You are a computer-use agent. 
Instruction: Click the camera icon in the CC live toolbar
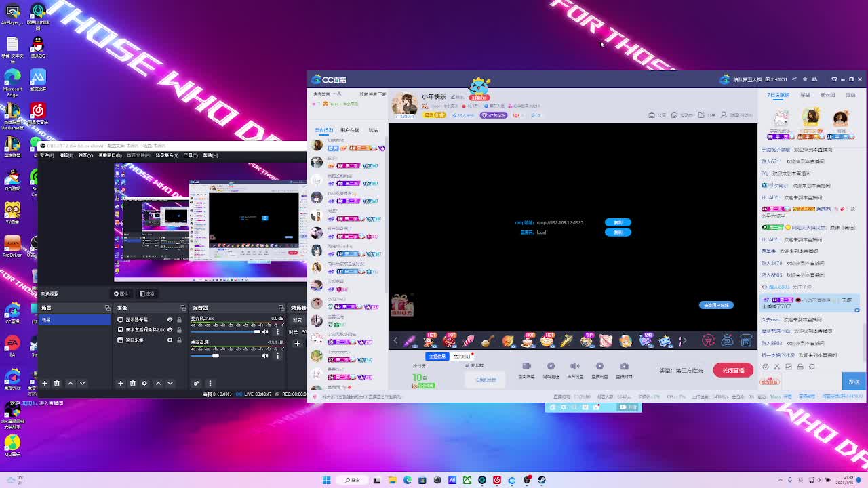624,367
